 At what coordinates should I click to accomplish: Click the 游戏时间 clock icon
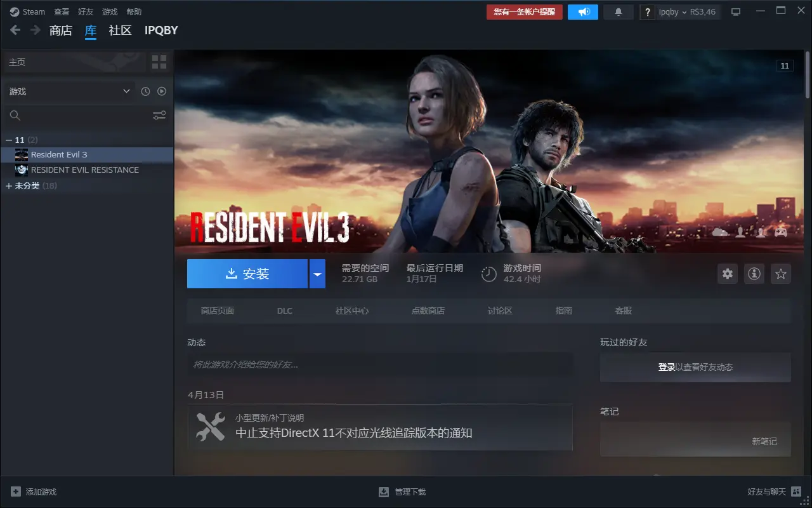pos(489,274)
